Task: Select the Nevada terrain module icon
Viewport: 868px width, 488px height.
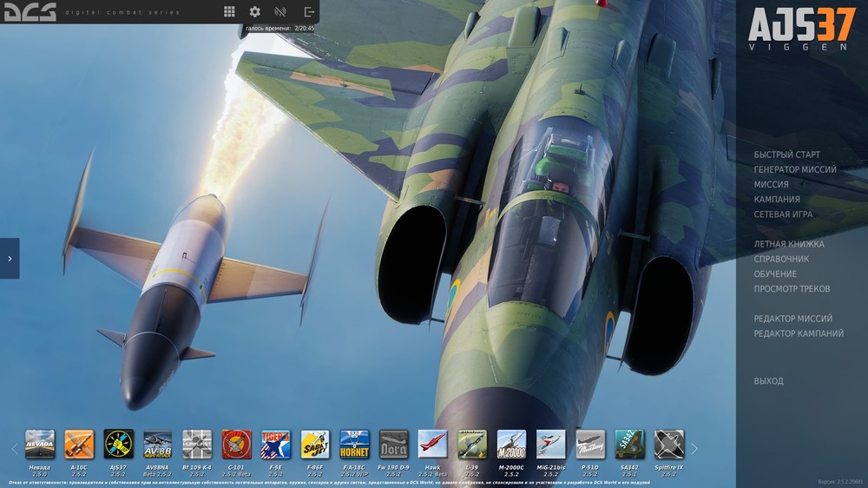Action: click(x=40, y=445)
